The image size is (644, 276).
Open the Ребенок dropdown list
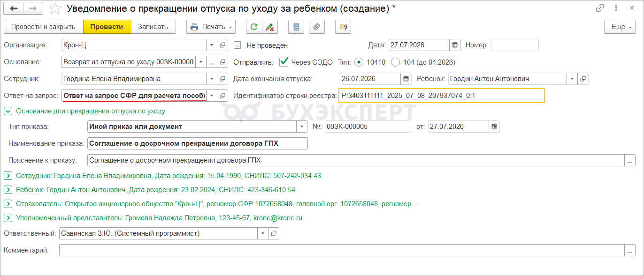tap(573, 78)
